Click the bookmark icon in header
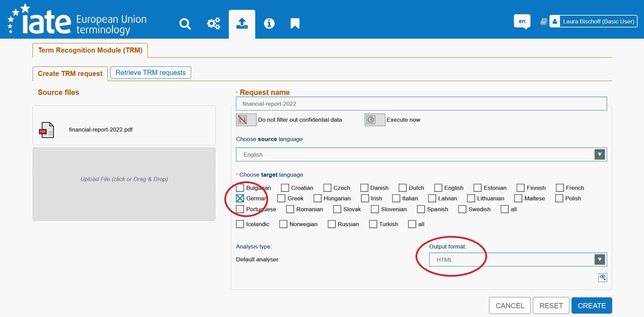The image size is (644, 317). coord(295,24)
